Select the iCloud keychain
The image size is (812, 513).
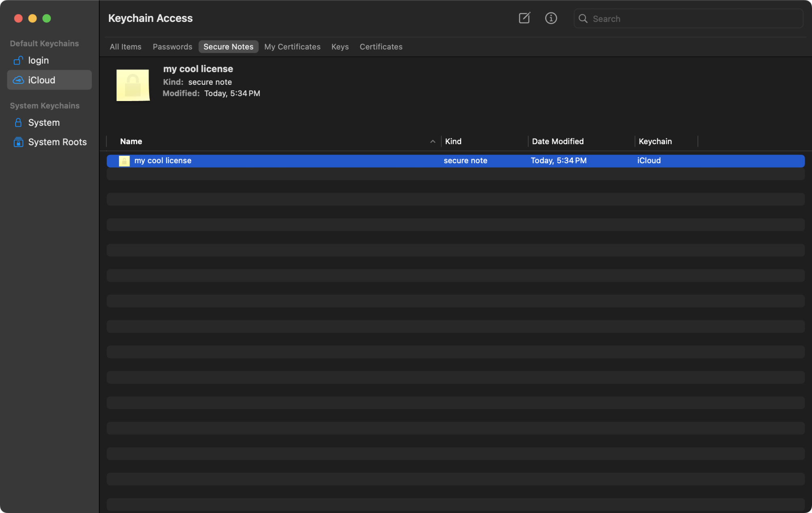[49, 80]
